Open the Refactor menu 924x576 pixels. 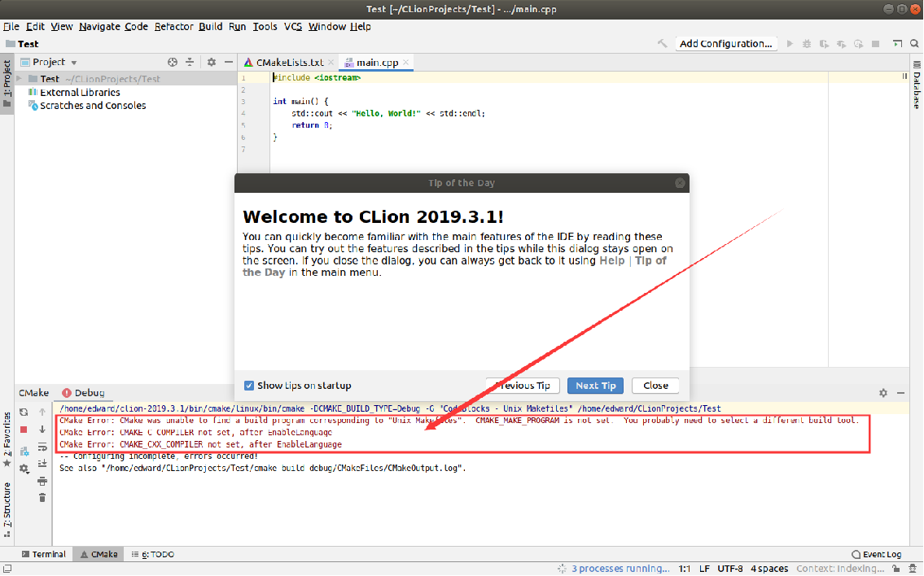(x=174, y=27)
